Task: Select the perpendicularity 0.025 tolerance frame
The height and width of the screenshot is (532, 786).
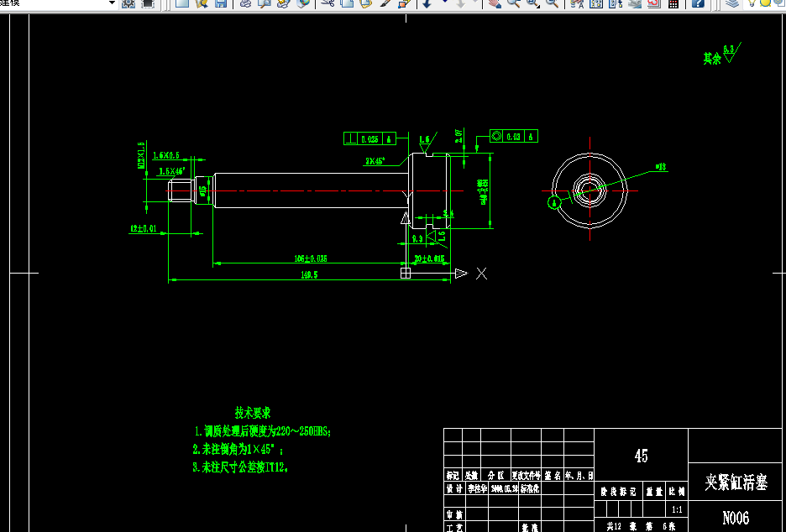Action: point(370,138)
